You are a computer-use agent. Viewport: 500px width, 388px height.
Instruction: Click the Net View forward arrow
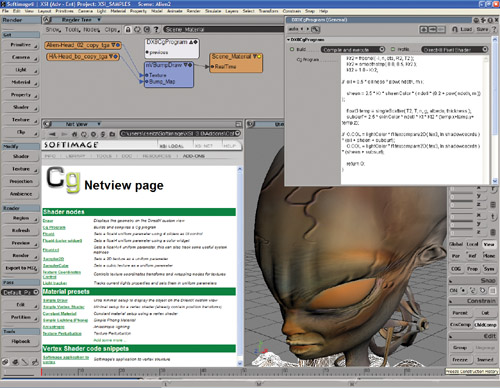tap(64, 134)
